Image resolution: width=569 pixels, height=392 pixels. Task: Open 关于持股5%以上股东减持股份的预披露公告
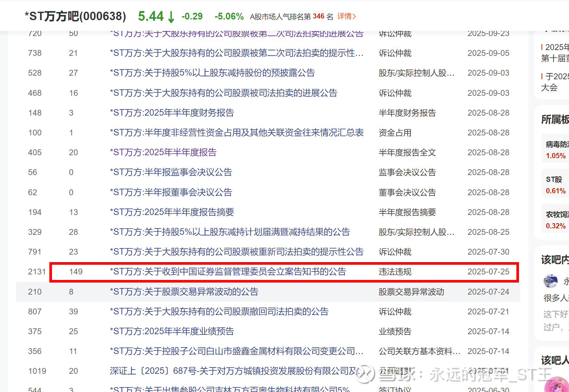tap(212, 73)
